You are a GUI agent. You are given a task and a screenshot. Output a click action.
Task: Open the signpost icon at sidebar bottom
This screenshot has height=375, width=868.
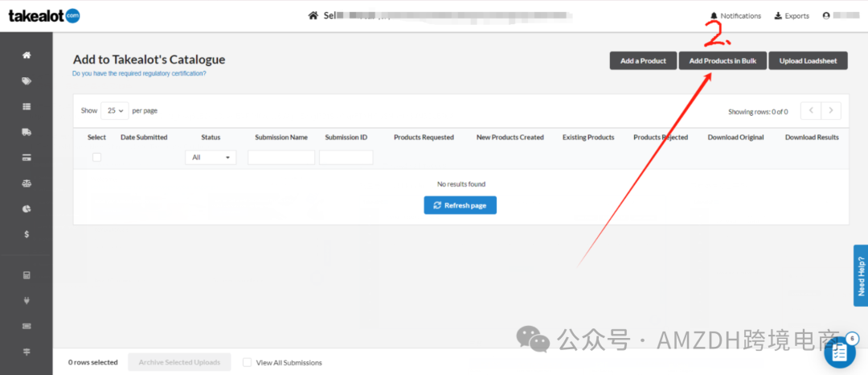tap(26, 352)
